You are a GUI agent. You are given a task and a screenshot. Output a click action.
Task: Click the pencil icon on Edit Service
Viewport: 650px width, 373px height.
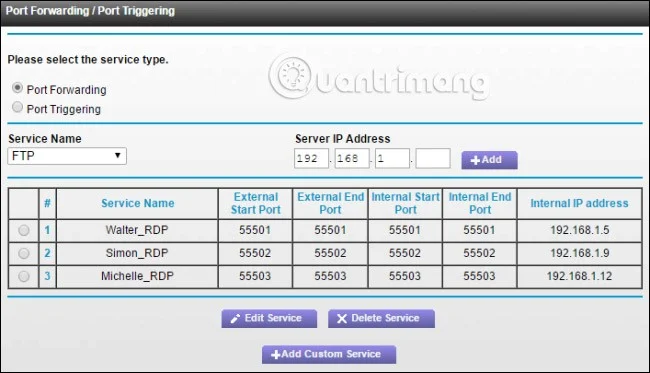[235, 319]
